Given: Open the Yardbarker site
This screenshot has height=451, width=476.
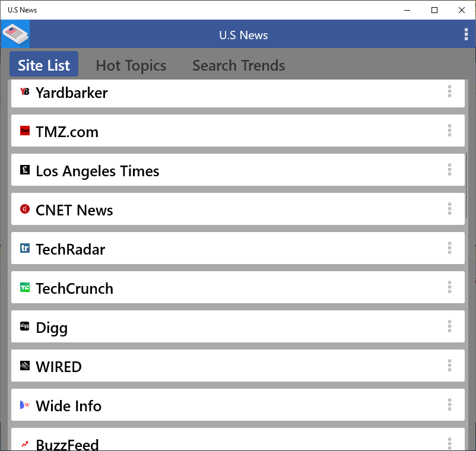Looking at the screenshot, I should pyautogui.click(x=237, y=93).
